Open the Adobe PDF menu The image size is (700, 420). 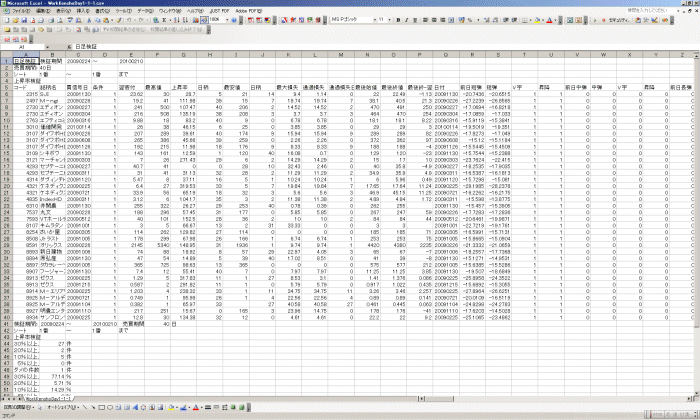coord(249,11)
